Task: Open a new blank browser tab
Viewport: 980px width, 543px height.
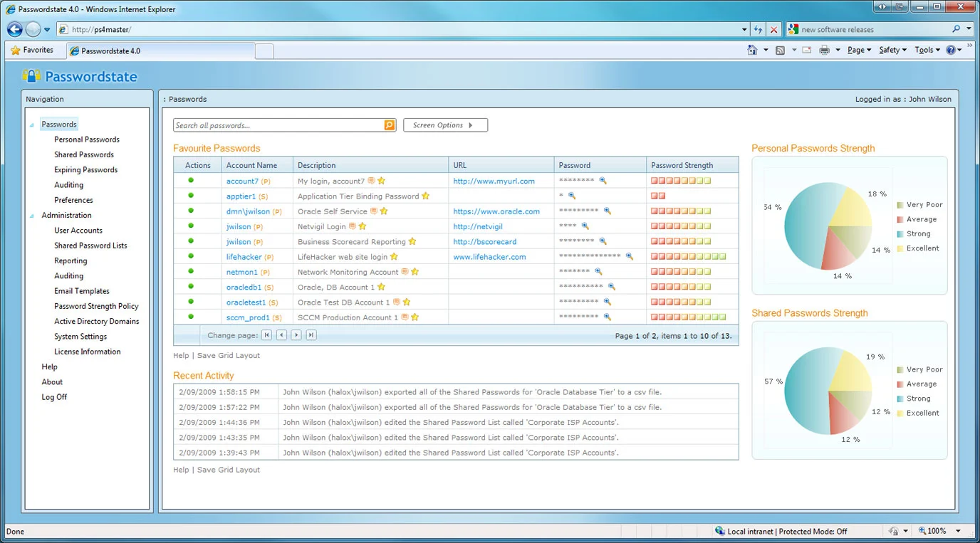Action: coord(264,51)
